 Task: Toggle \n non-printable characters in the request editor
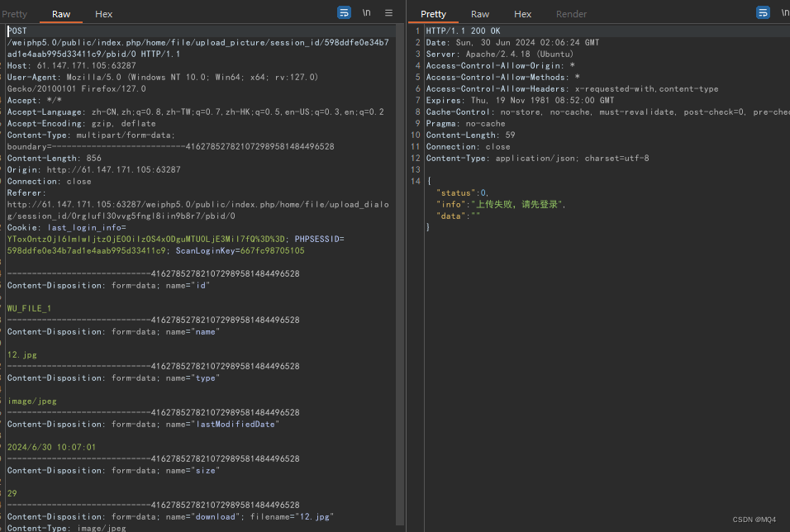pos(366,12)
